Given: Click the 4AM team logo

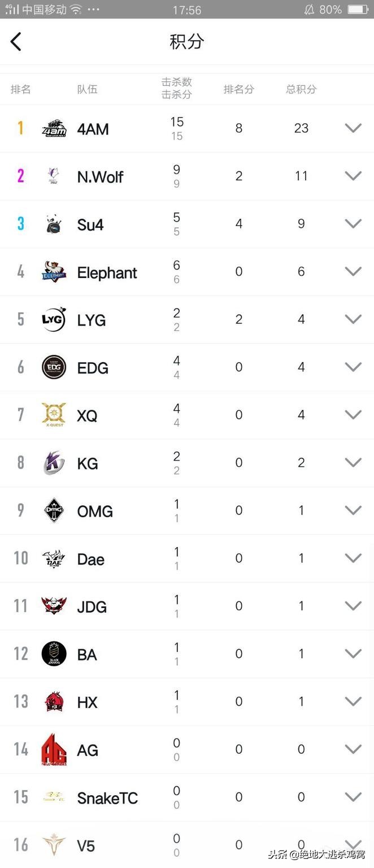Looking at the screenshot, I should [x=54, y=129].
